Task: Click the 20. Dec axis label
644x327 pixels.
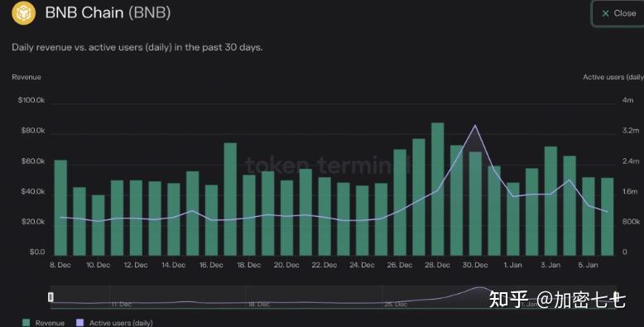Action: pos(286,265)
